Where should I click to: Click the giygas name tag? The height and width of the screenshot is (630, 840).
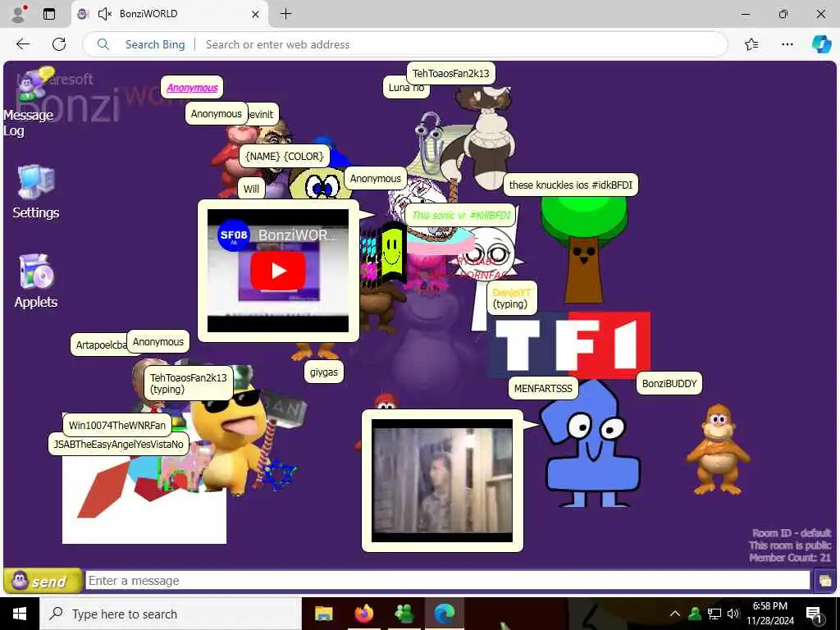[x=323, y=372]
